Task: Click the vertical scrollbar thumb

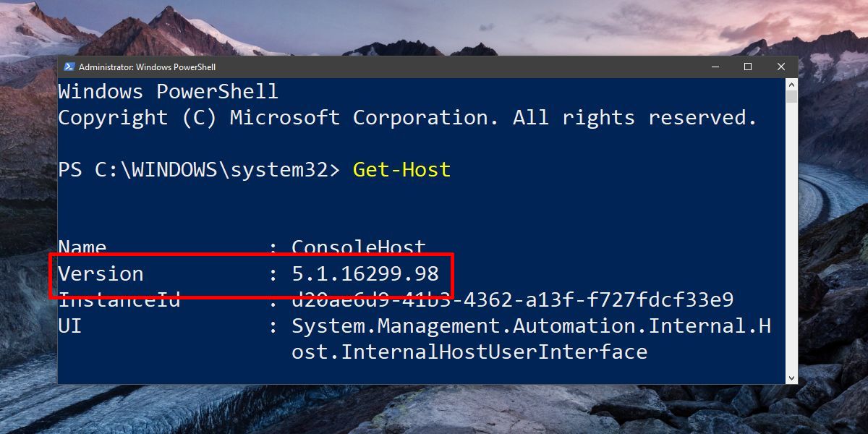Action: [x=791, y=97]
